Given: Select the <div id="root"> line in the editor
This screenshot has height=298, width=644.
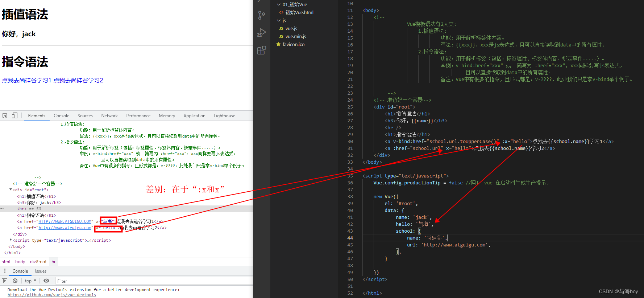Looking at the screenshot, I should click(394, 107).
